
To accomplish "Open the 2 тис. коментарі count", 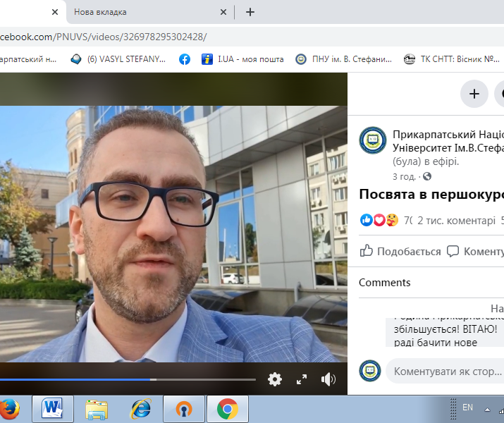I will 457,221.
